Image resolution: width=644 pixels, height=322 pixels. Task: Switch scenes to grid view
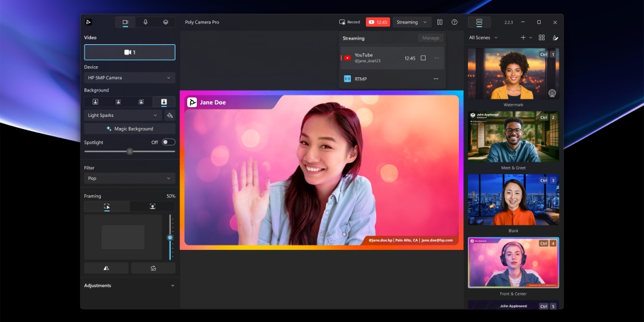[541, 38]
